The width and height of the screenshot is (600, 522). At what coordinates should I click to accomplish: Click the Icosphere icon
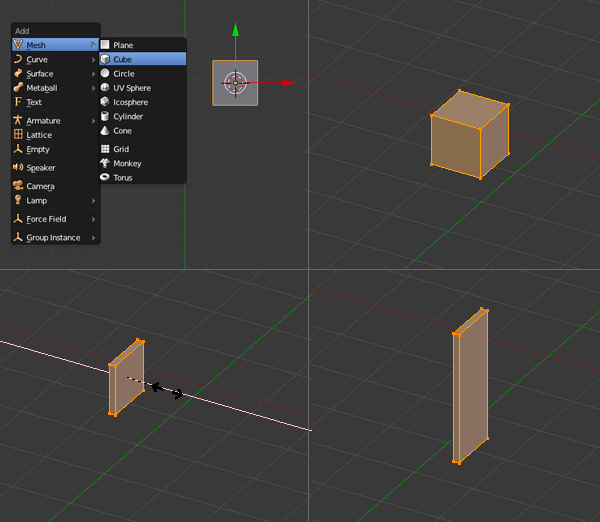point(105,101)
